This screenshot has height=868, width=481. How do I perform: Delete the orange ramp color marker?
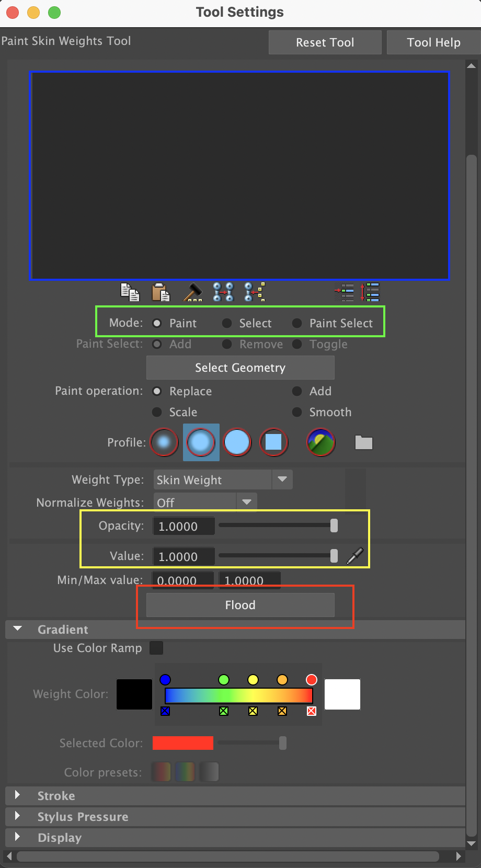tap(282, 711)
